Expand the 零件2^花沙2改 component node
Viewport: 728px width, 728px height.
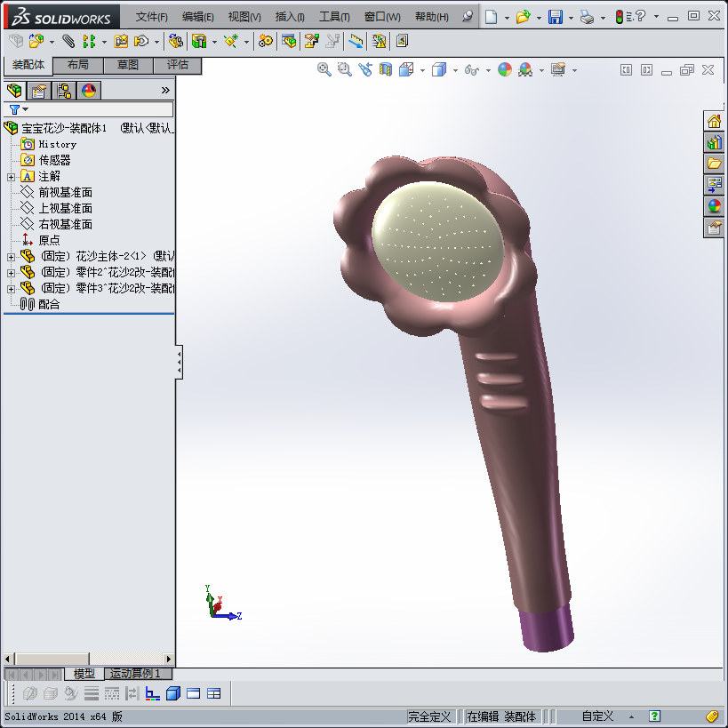12,273
